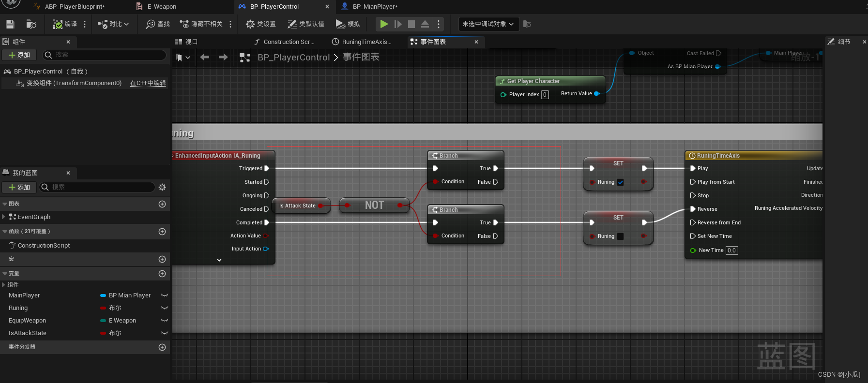Screen dimensions: 868x383
Task: Navigate back in graph history
Action: click(205, 58)
